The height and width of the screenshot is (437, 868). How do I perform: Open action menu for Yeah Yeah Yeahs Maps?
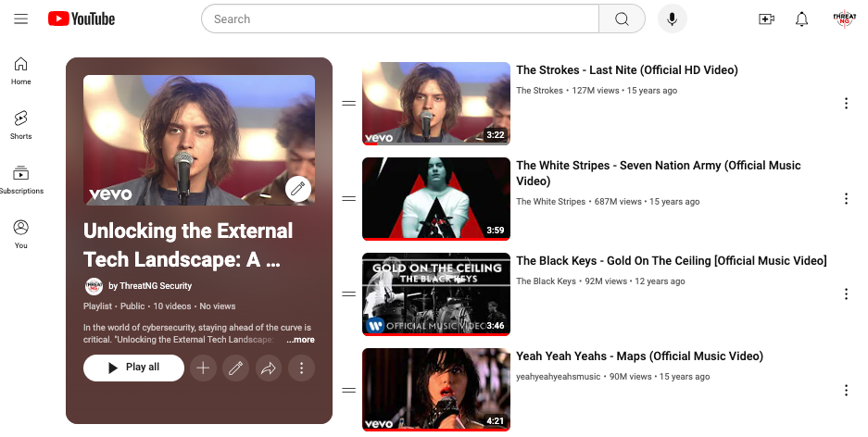846,390
